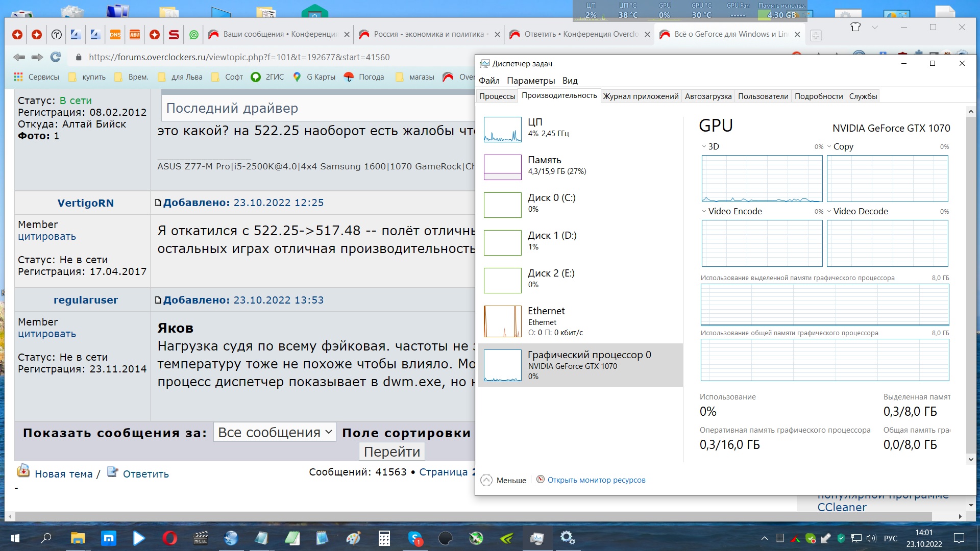The height and width of the screenshot is (551, 980).
Task: Open the Все сообщения combo box
Action: (275, 432)
